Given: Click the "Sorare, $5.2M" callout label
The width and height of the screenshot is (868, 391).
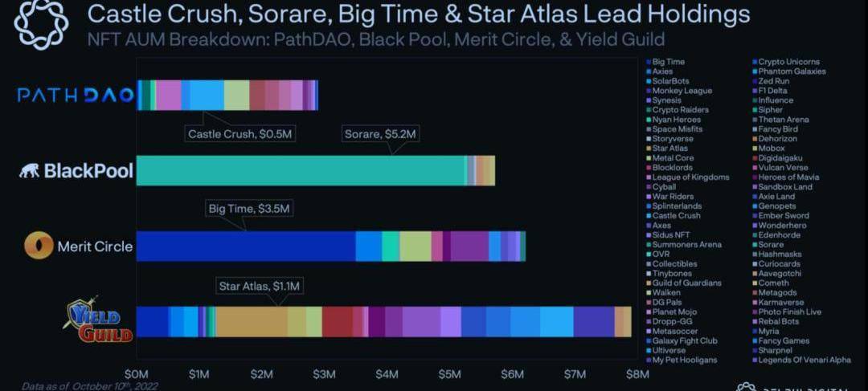Looking at the screenshot, I should click(379, 134).
